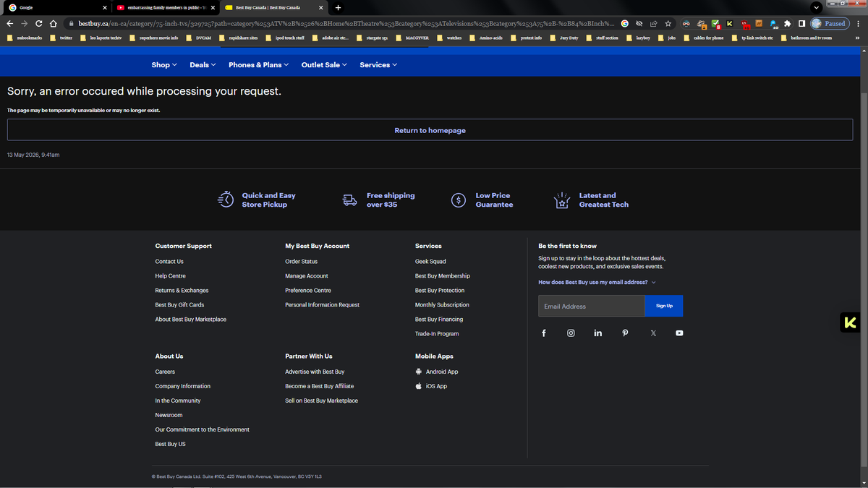Viewport: 868px width, 488px height.
Task: Open Best Buy LinkedIn icon
Action: pos(598,333)
